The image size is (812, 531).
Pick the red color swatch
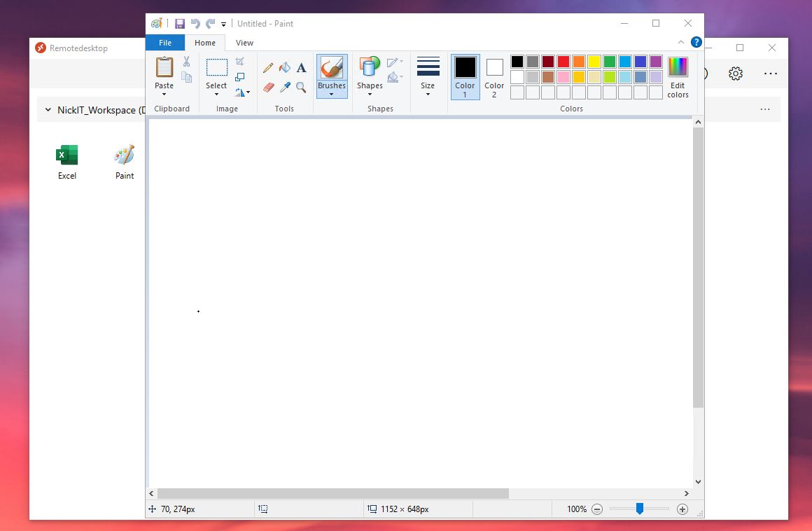(x=563, y=62)
